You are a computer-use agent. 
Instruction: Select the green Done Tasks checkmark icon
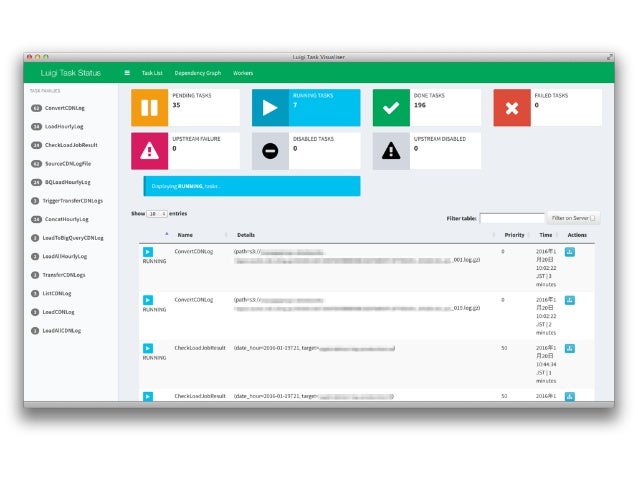[391, 108]
